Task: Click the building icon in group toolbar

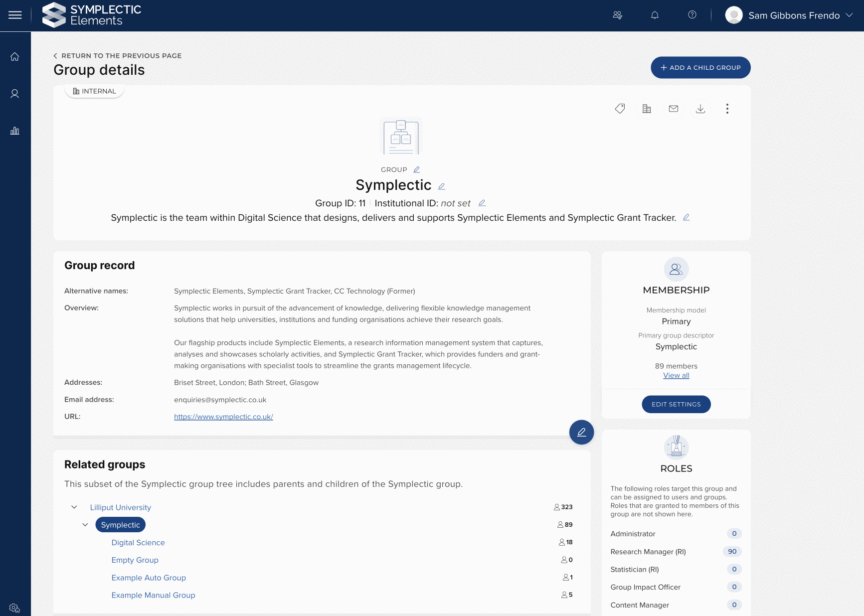Action: 647,109
